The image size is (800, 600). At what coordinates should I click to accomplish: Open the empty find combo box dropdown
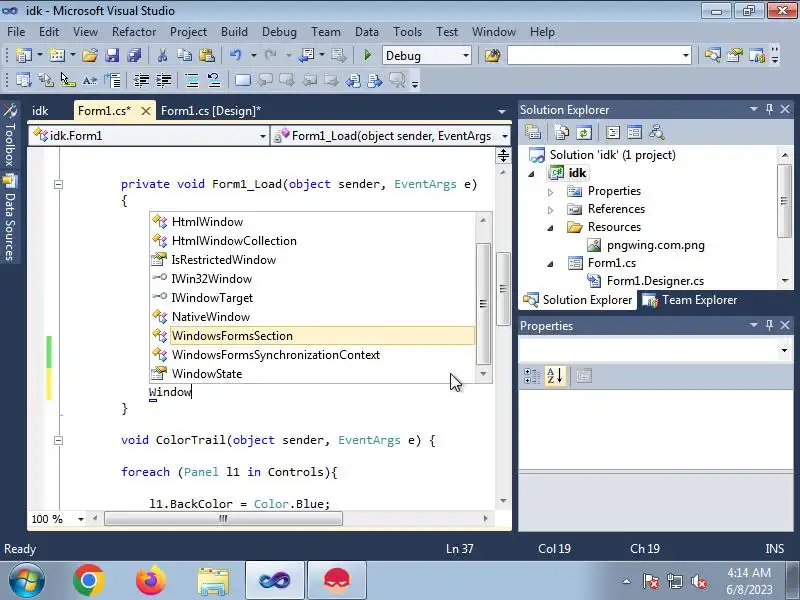pyautogui.click(x=686, y=56)
